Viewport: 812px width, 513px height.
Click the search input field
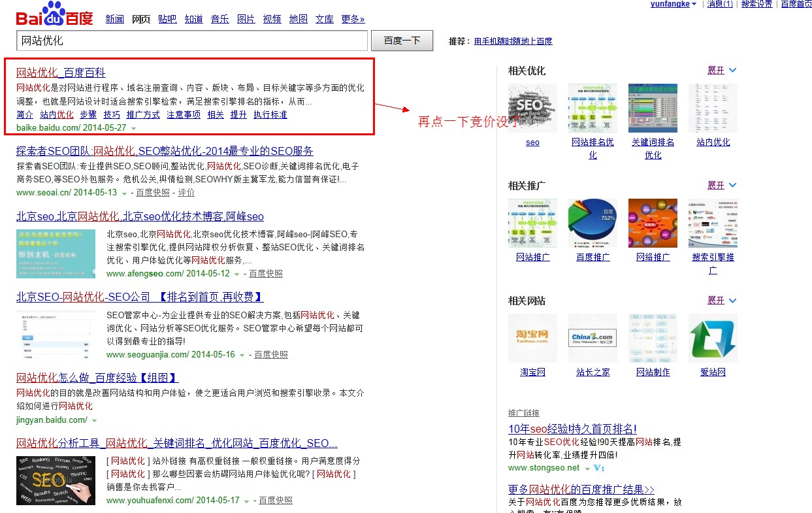click(x=191, y=41)
